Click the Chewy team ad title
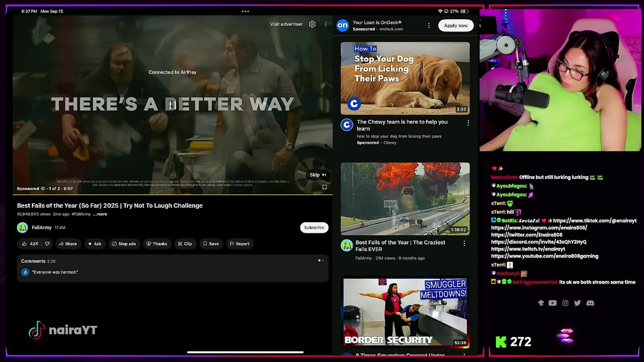644x362 pixels. 402,125
